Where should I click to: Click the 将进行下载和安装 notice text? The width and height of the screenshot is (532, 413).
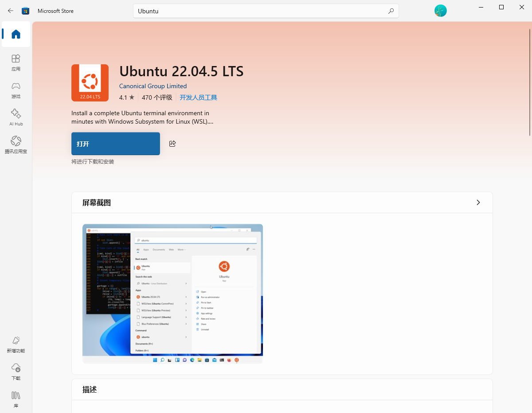coord(93,162)
